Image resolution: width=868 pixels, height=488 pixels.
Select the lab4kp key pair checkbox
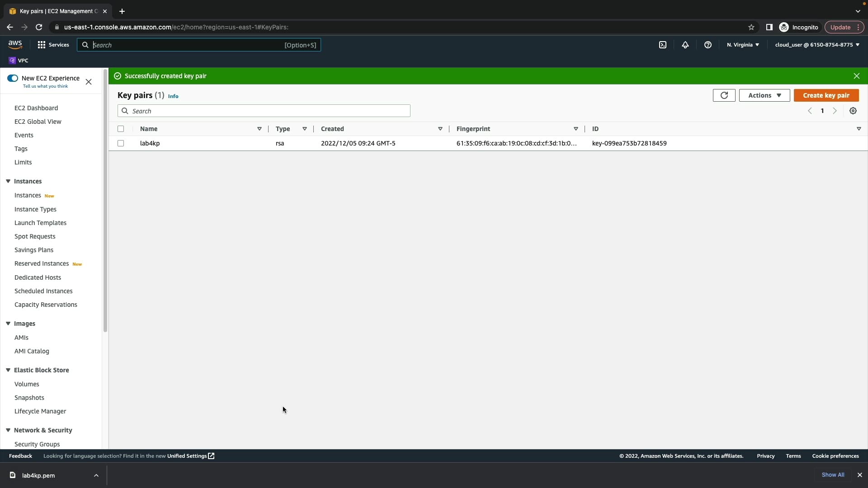(121, 143)
